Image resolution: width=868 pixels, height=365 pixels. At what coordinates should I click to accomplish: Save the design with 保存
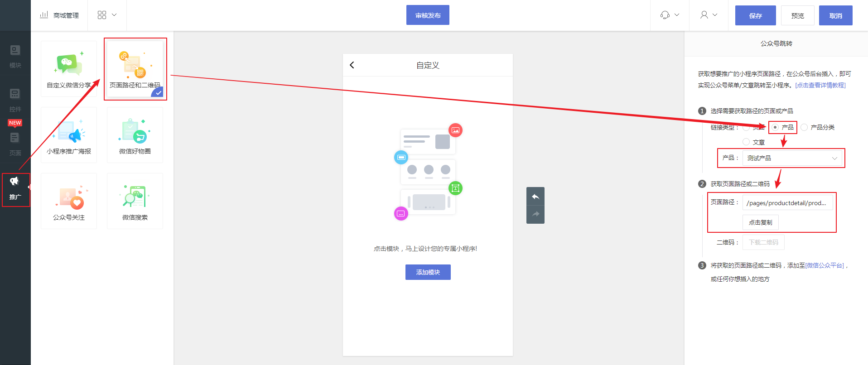(756, 15)
